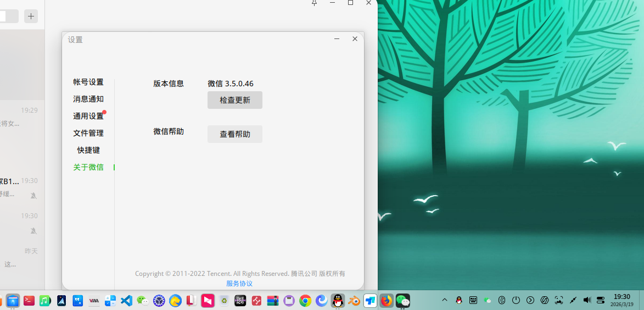Launch Blender from the dock
The height and width of the screenshot is (310, 644).
coord(354,301)
